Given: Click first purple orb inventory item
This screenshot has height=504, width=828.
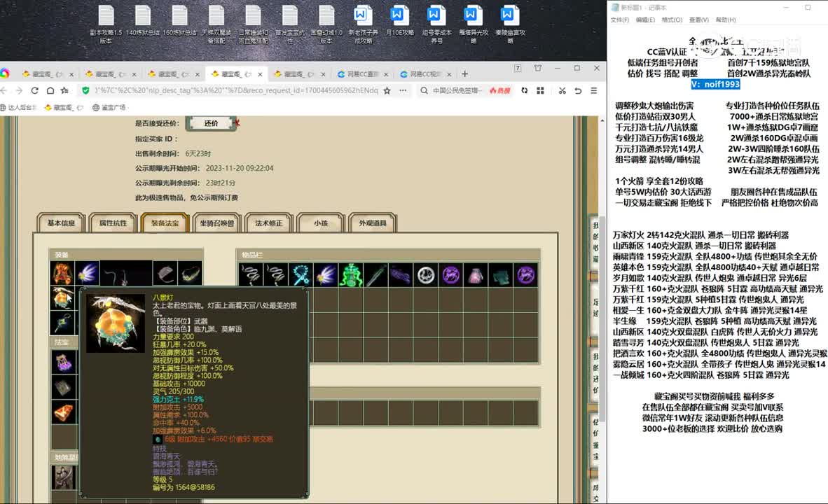Looking at the screenshot, I should 451,275.
